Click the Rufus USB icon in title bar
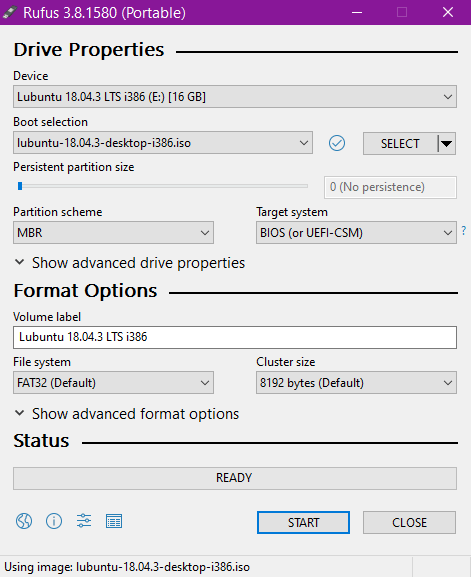This screenshot has width=471, height=577. point(10,12)
